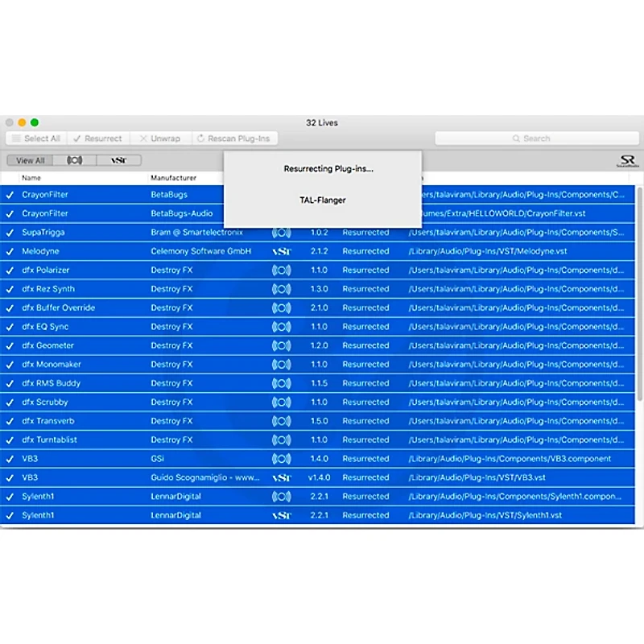
Task: Filter list by VST icon tab
Action: (118, 160)
